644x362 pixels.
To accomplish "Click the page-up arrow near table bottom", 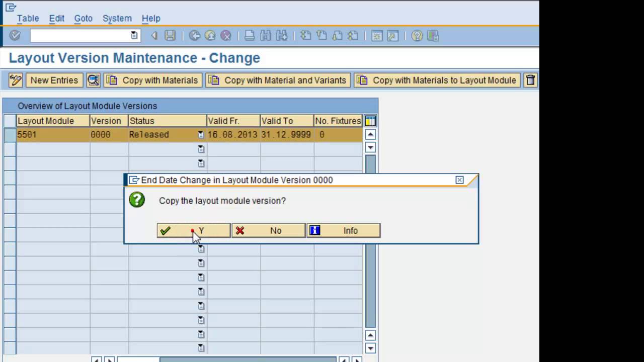I will (370, 335).
